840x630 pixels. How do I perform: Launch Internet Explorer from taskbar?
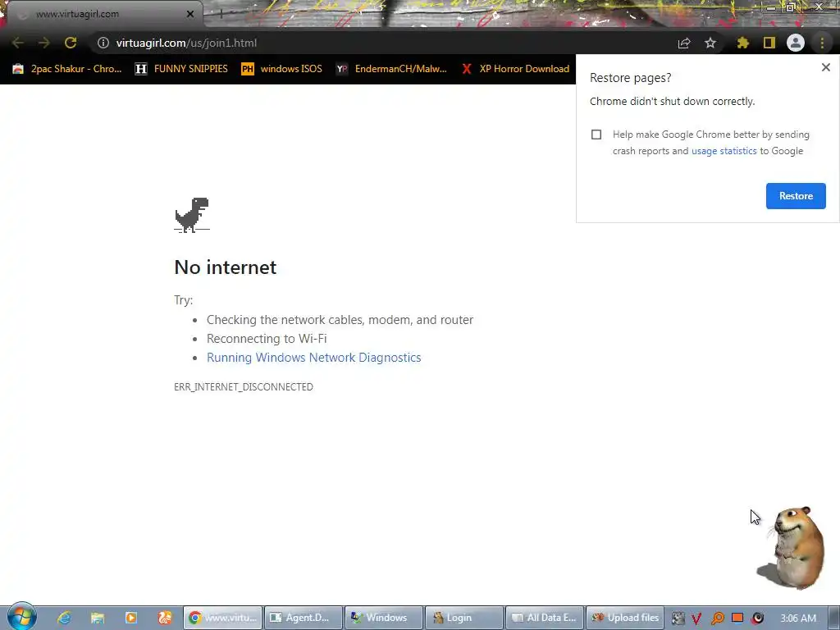tap(64, 618)
